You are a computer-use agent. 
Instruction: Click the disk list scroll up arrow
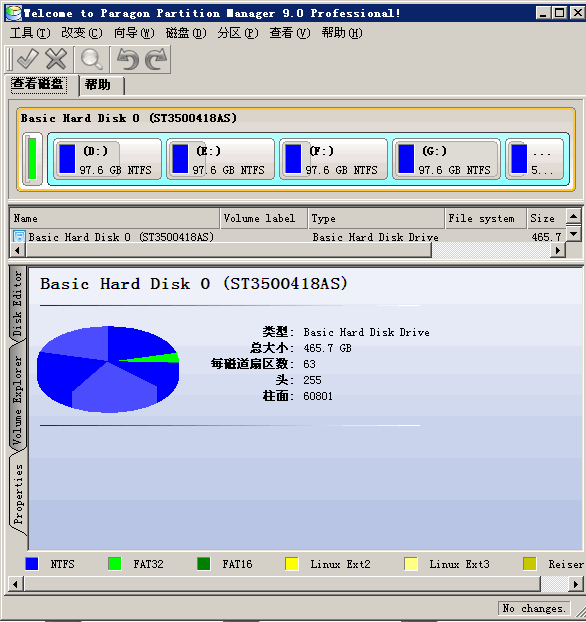pyautogui.click(x=573, y=216)
